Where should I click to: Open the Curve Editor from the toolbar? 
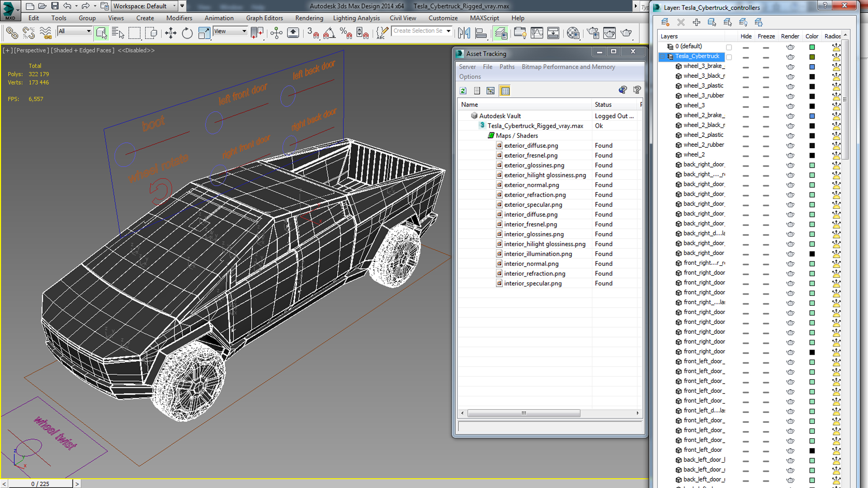tap(537, 33)
